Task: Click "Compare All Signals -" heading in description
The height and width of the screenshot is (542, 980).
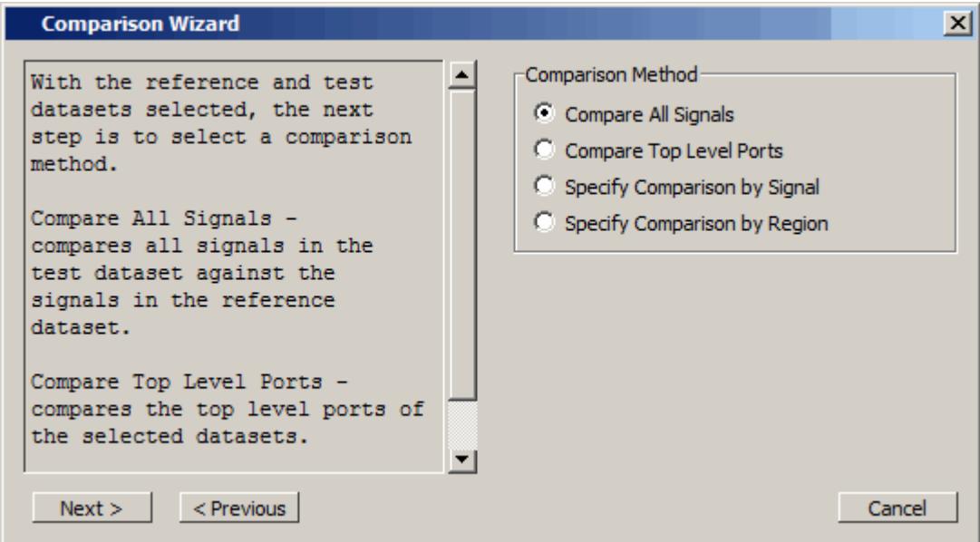Action: pyautogui.click(x=164, y=218)
